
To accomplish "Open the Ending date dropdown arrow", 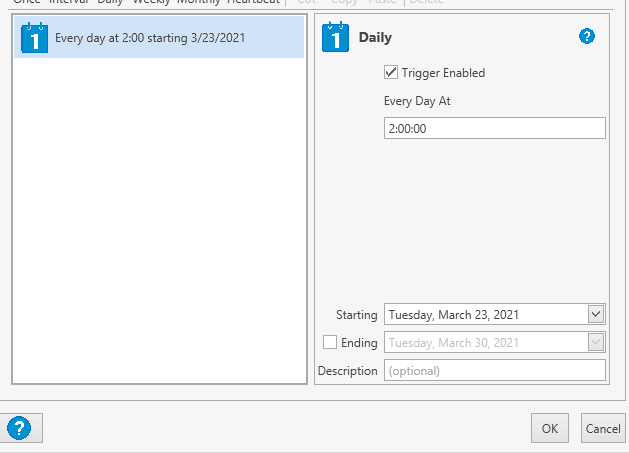I will pos(596,342).
